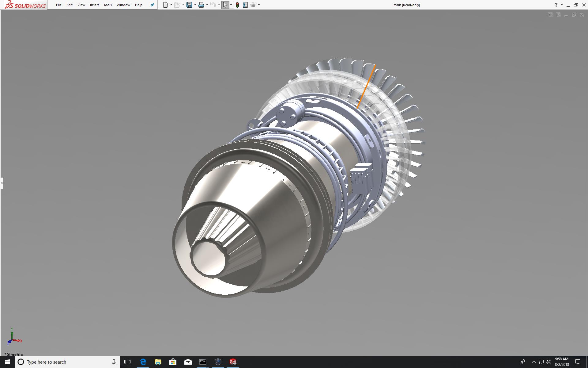Image resolution: width=588 pixels, height=368 pixels.
Task: Open the Tools menu
Action: 107,5
